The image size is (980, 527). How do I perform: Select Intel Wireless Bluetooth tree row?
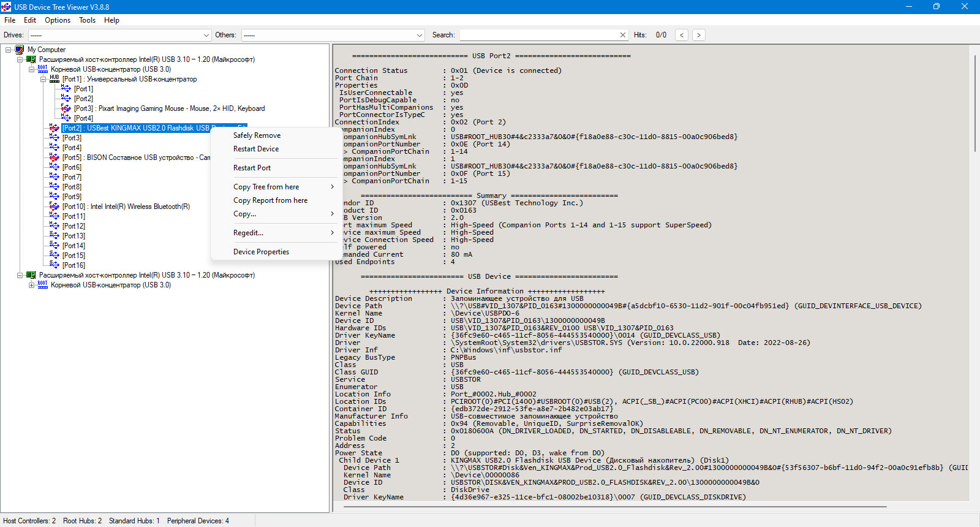click(126, 207)
